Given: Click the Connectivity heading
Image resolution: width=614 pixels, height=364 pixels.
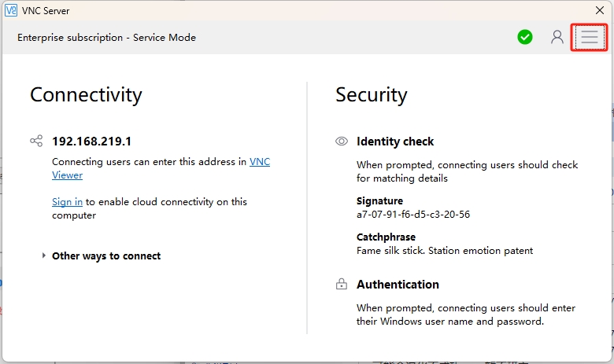Looking at the screenshot, I should tap(86, 95).
